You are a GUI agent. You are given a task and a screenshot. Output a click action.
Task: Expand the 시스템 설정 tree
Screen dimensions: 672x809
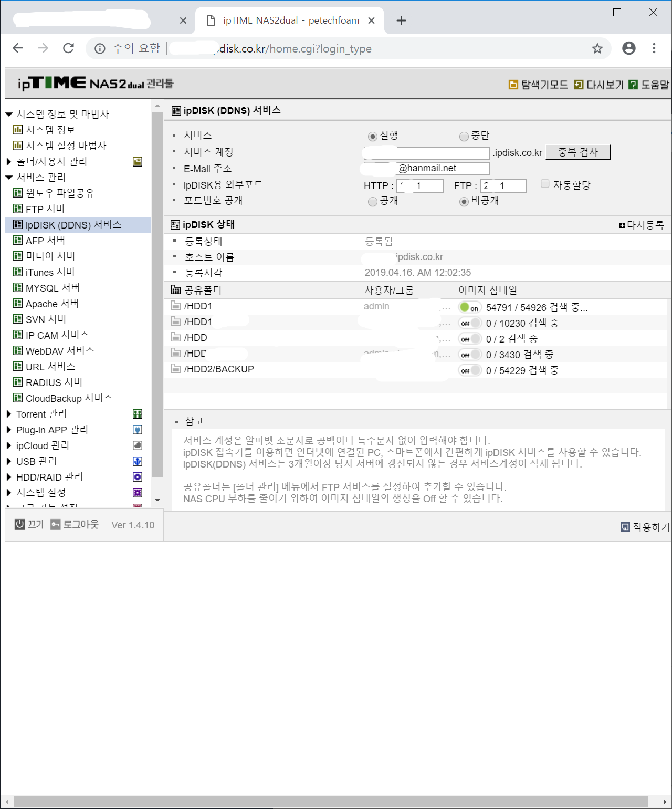click(x=9, y=493)
